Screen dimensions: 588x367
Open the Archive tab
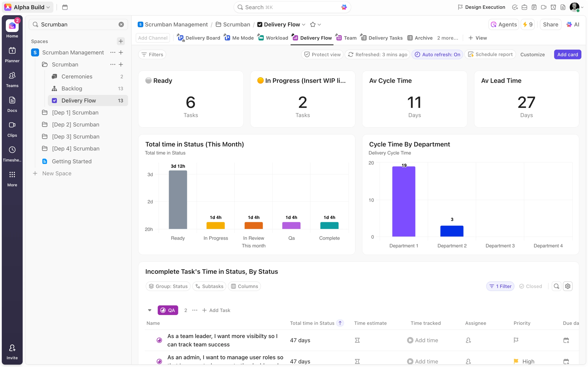click(x=423, y=38)
